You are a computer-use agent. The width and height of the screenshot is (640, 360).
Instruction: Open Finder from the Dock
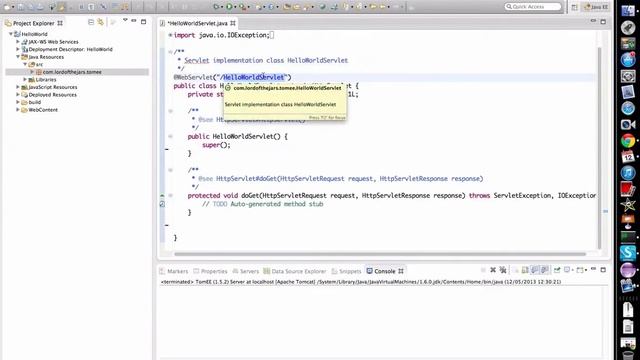coord(628,11)
